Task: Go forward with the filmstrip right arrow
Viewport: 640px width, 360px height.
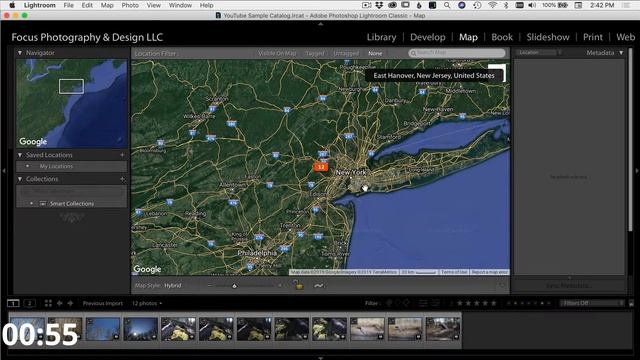Action: [70, 303]
